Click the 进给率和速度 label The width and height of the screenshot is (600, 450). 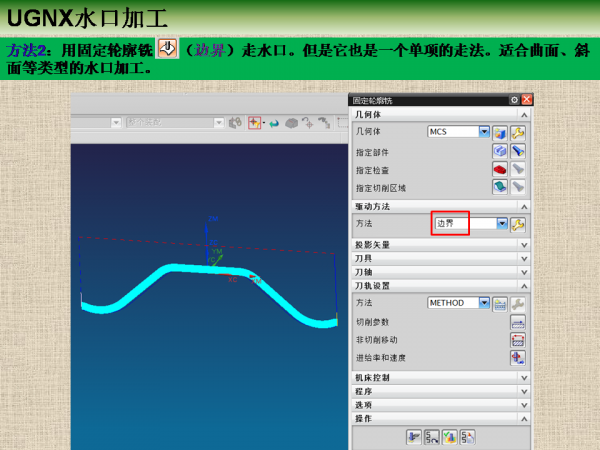pyautogui.click(x=381, y=358)
